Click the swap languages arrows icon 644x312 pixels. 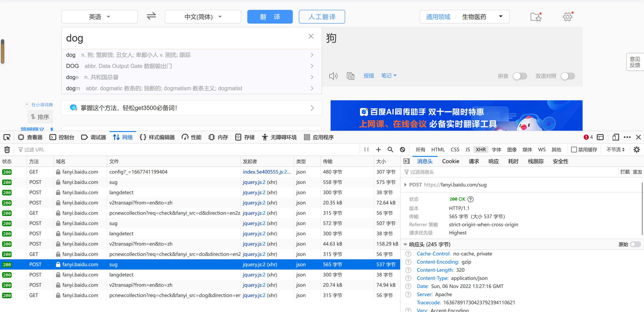click(151, 16)
